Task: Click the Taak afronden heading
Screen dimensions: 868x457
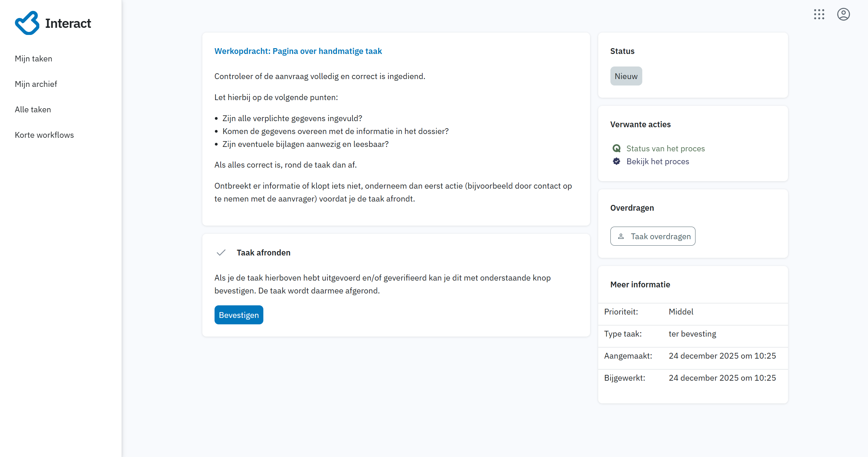Action: (x=263, y=252)
